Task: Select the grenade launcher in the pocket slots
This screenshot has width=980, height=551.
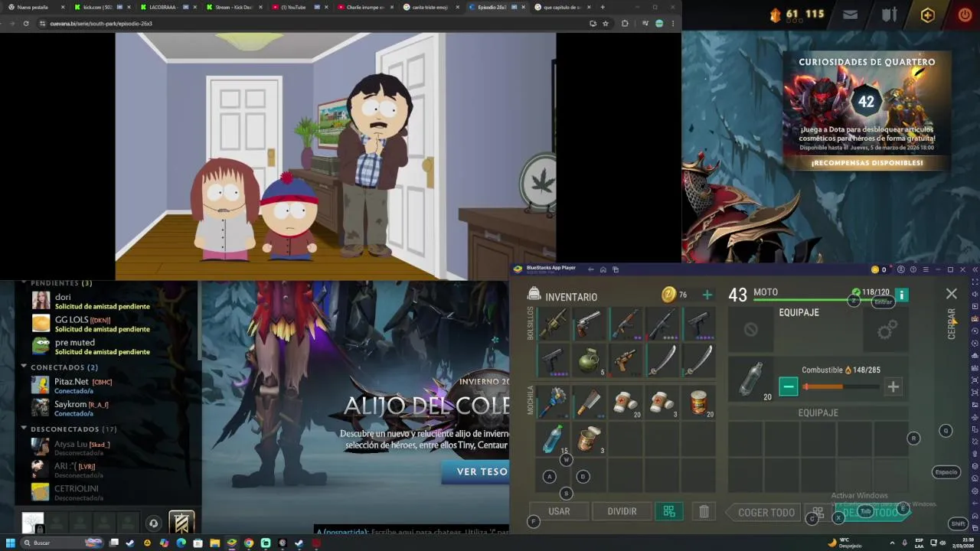Action: point(553,324)
